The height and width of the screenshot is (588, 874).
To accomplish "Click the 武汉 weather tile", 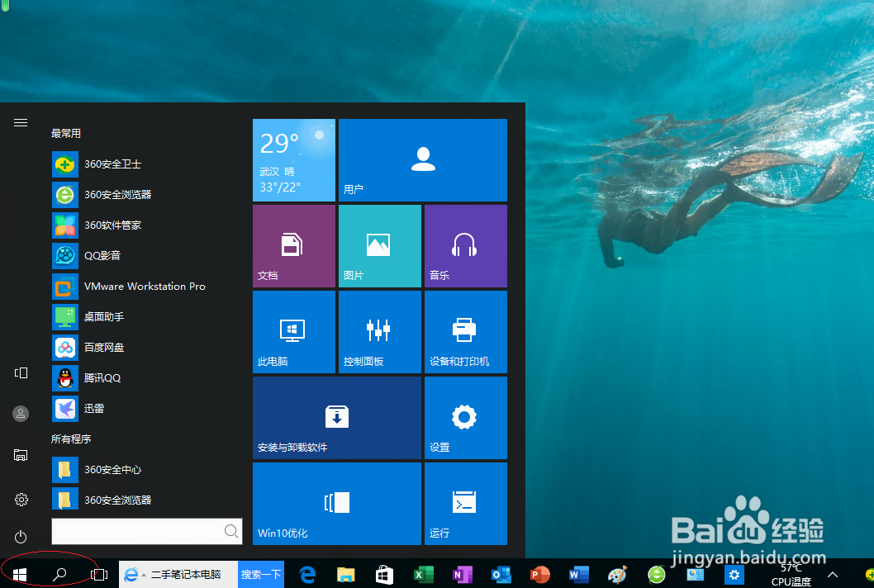I will point(293,159).
